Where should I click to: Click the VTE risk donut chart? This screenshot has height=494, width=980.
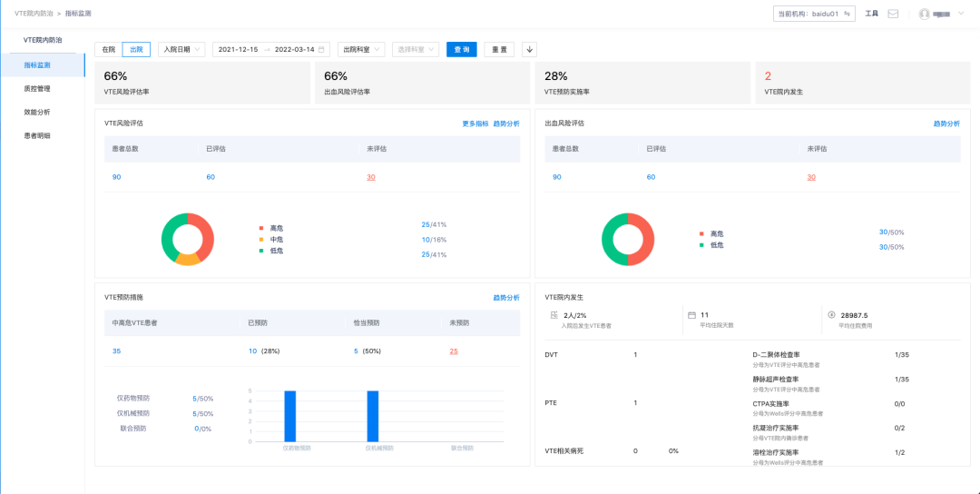pyautogui.click(x=188, y=240)
